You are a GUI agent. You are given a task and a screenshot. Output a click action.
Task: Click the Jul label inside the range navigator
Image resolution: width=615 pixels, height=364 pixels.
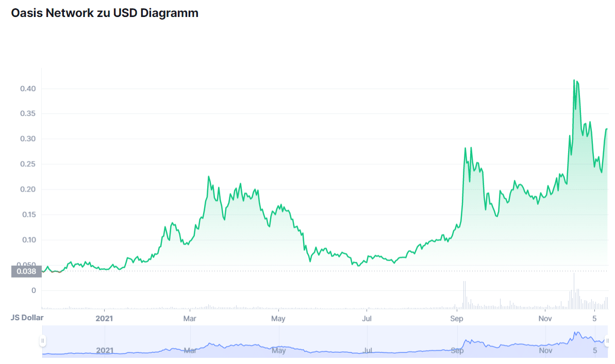coord(367,350)
